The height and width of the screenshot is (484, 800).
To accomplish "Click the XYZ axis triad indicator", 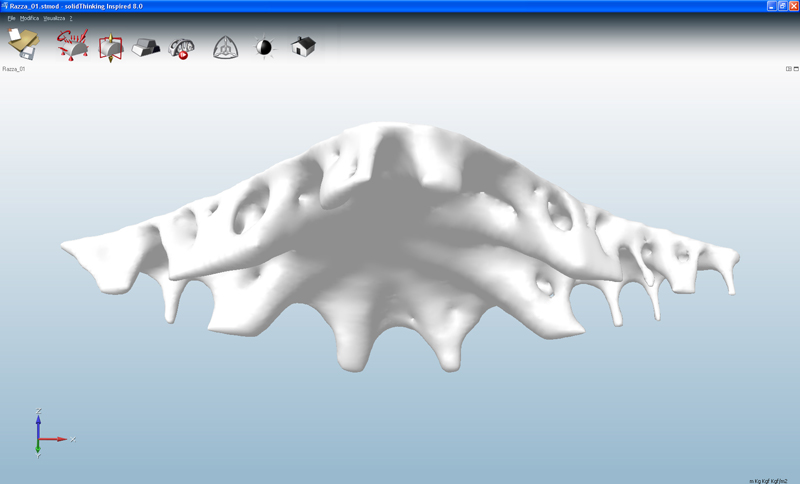I will tap(42, 434).
